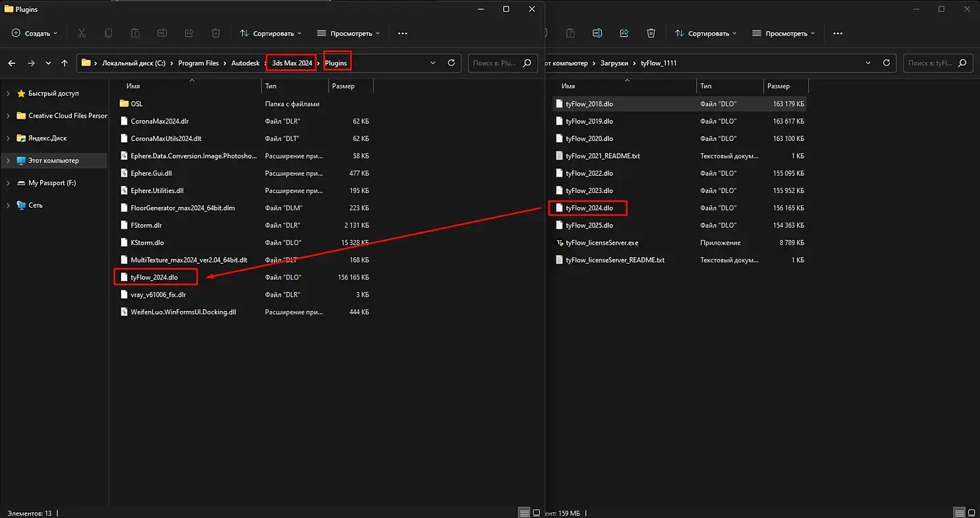Viewport: 980px width, 518px height.
Task: Click the Paste icon in tyFlow_1111 toolbar
Action: click(x=570, y=33)
